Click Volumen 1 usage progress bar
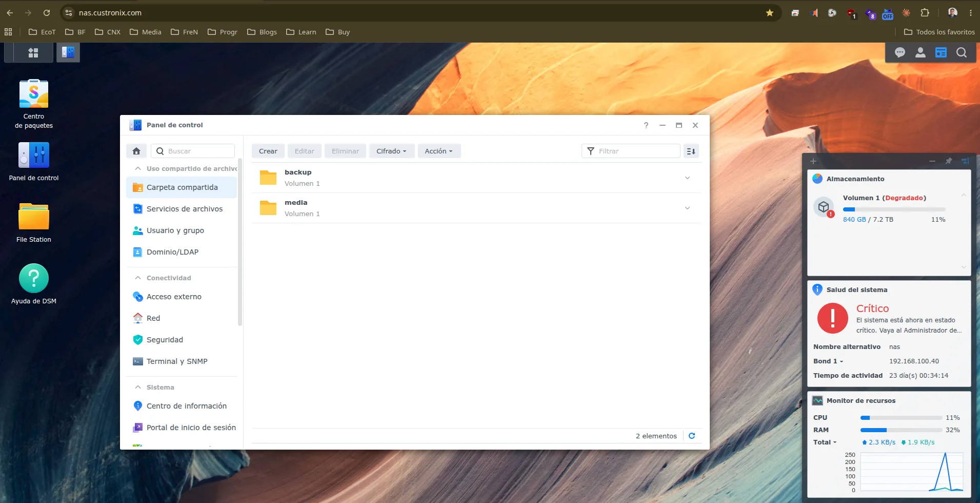The image size is (980, 503). [x=894, y=209]
